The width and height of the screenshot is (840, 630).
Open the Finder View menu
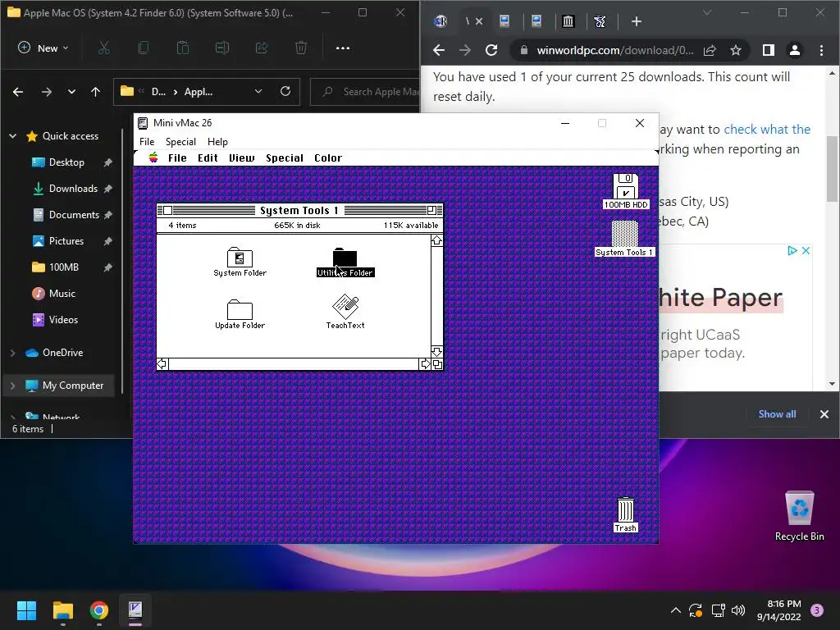[x=242, y=158]
